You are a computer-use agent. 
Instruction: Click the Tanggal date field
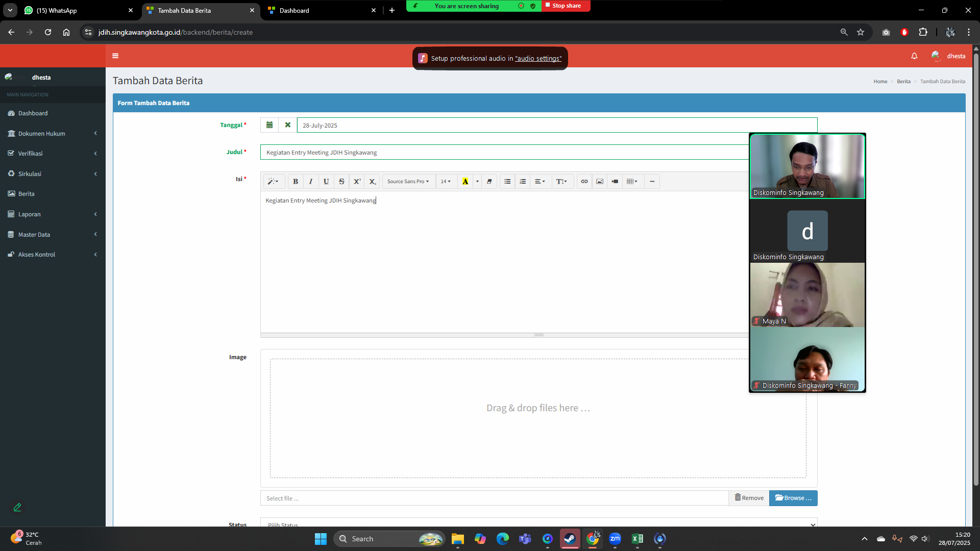point(557,125)
